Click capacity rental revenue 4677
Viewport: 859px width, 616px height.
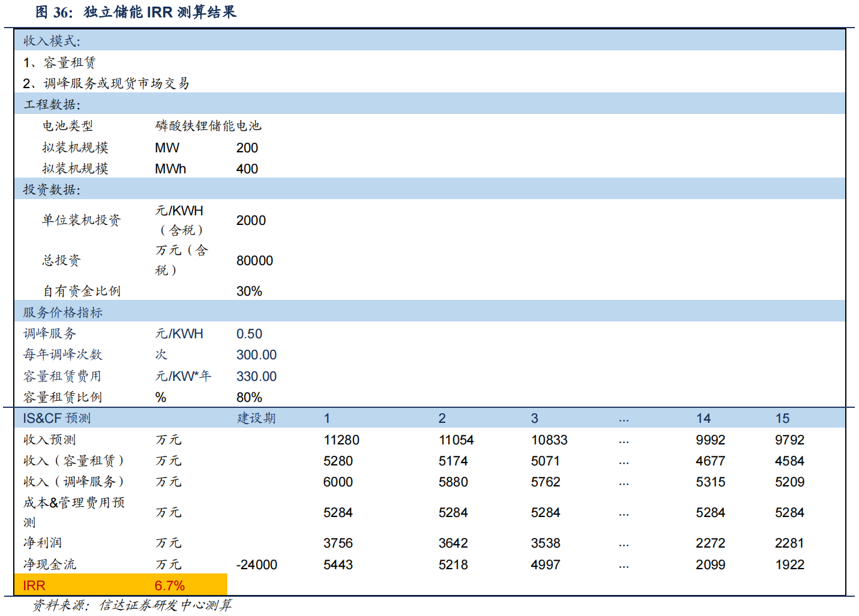point(710,461)
